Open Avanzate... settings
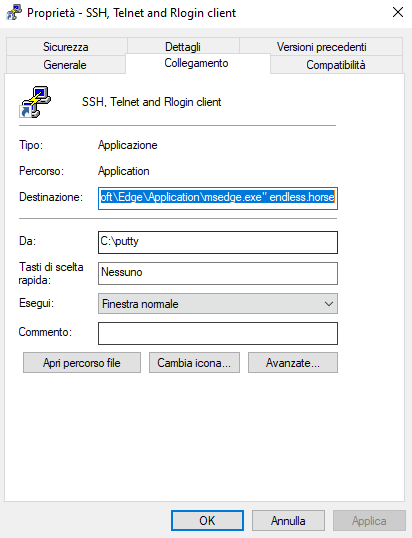 (293, 363)
